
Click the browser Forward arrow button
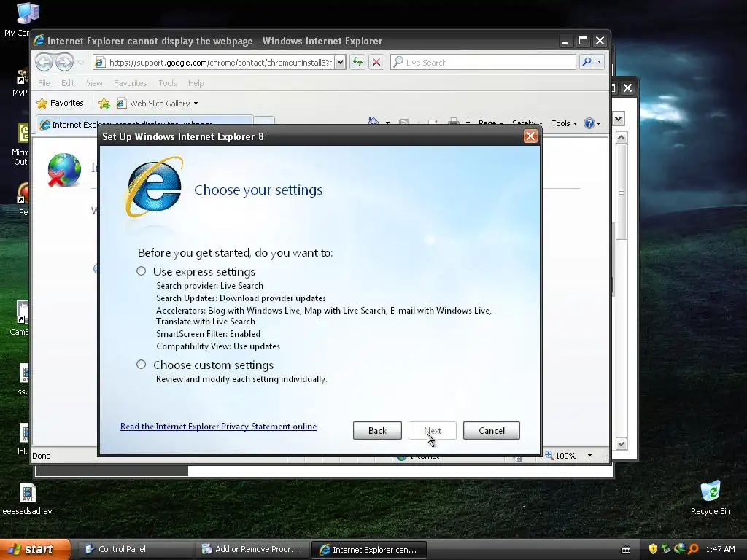click(64, 62)
